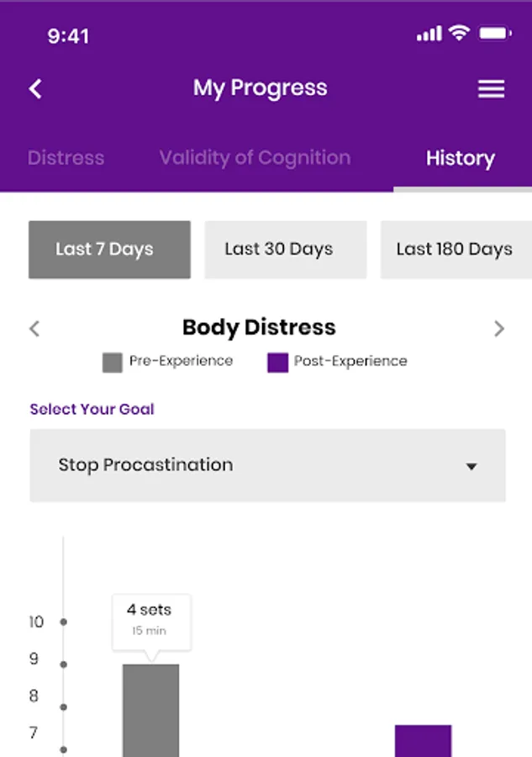The image size is (532, 757).
Task: Open the History tab
Action: (x=460, y=158)
